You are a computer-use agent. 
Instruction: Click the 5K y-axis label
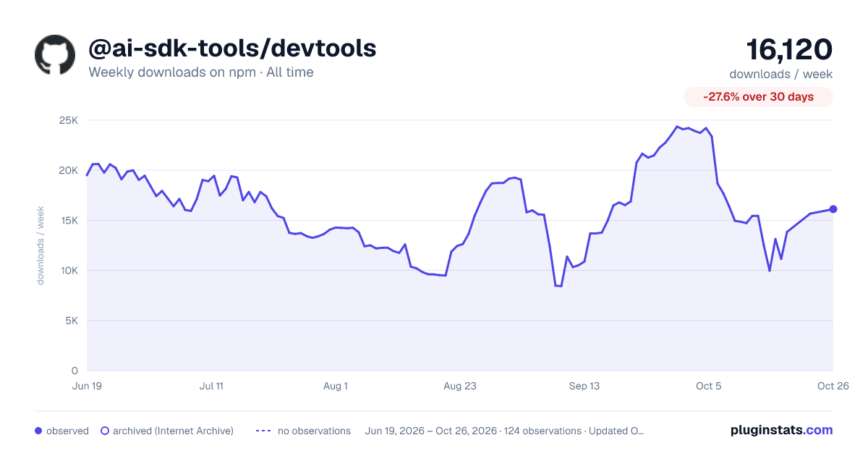tap(71, 321)
